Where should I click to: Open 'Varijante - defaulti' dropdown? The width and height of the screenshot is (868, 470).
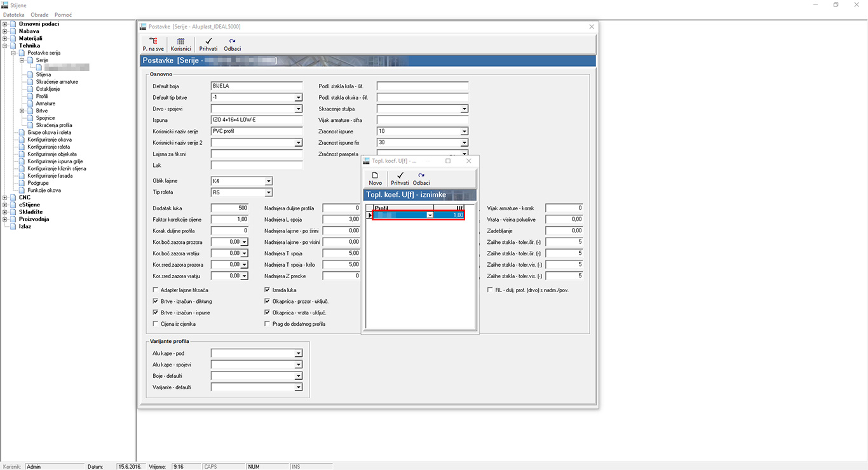pos(298,387)
